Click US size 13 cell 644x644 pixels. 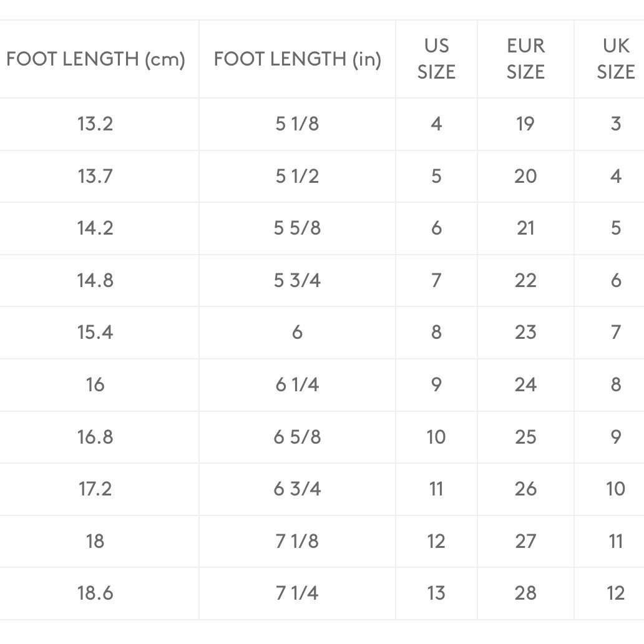pyautogui.click(x=436, y=593)
